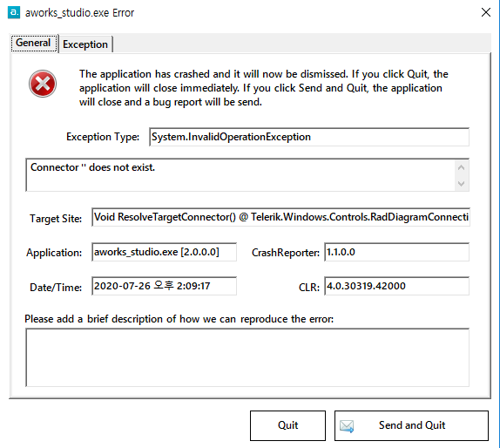Screen dimensions: 500x448
Task: Click the Exception Type text field
Action: [309, 137]
